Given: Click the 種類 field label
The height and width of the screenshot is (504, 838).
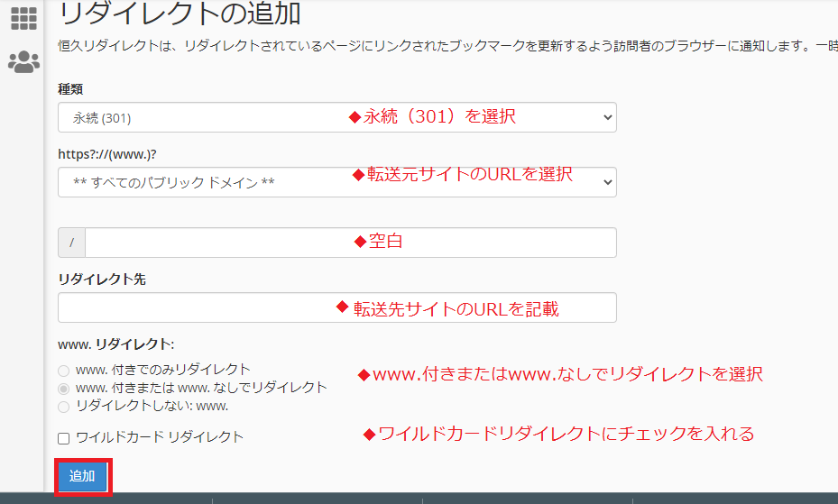Looking at the screenshot, I should tap(70, 89).
